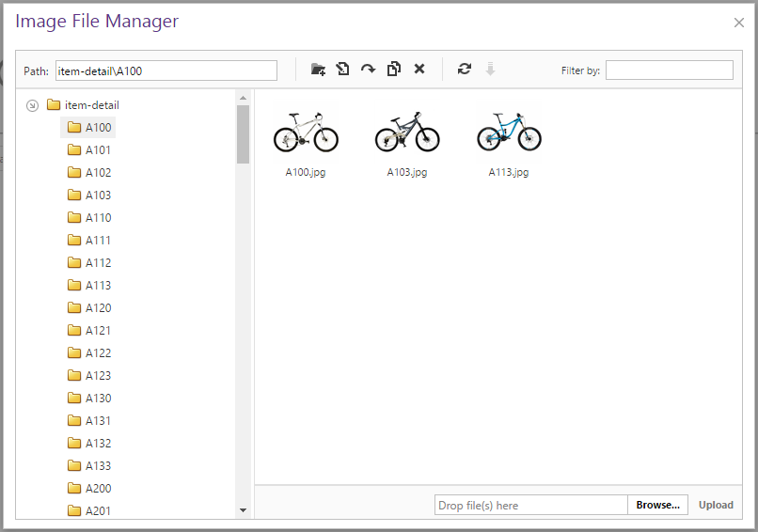The height and width of the screenshot is (532, 758).
Task: Click the Filter by input field
Action: [x=669, y=70]
